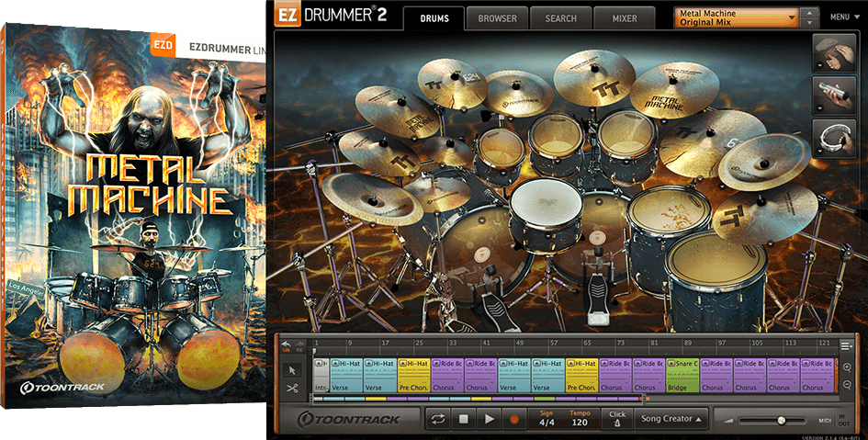Start playback with the play button
Screen dimensions: 868x440
pyautogui.click(x=489, y=420)
